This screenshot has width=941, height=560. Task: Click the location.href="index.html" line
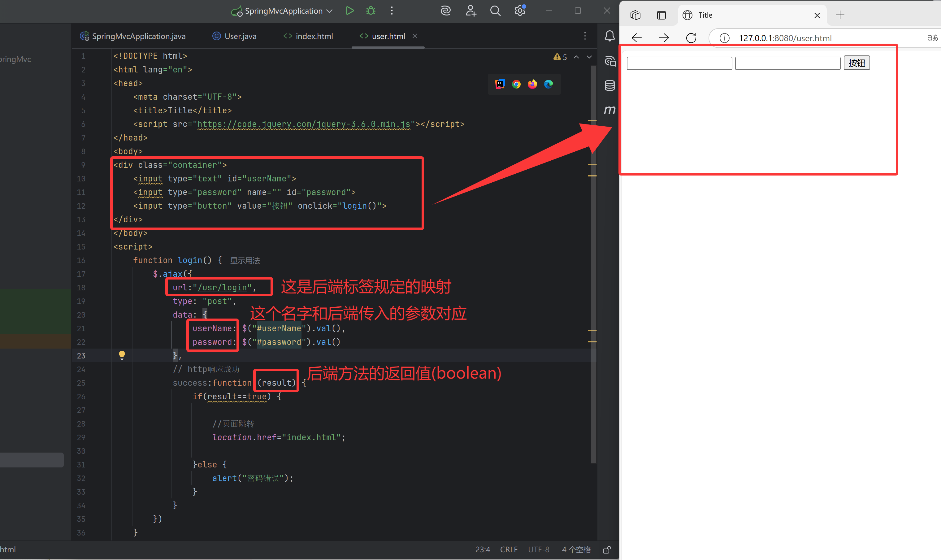pyautogui.click(x=279, y=437)
